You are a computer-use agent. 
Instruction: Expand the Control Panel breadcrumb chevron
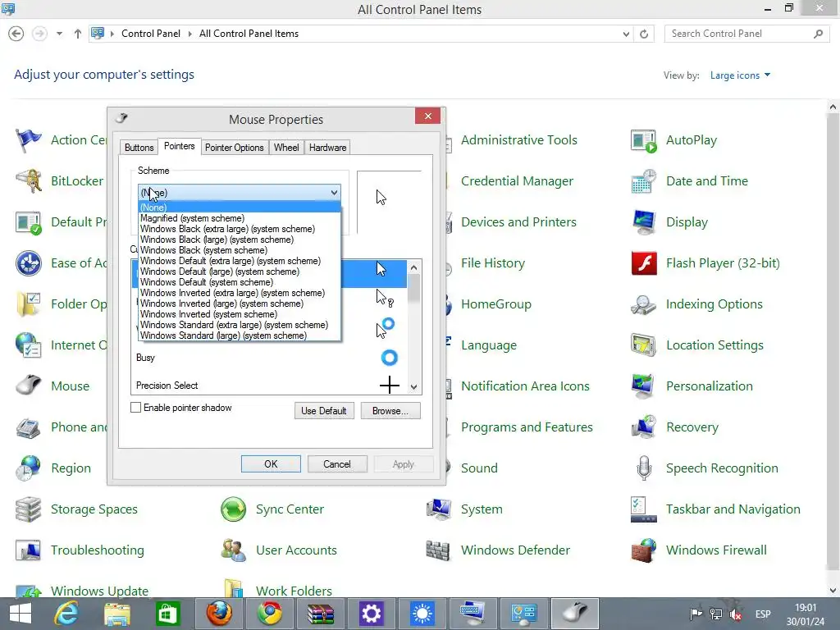[x=189, y=34]
